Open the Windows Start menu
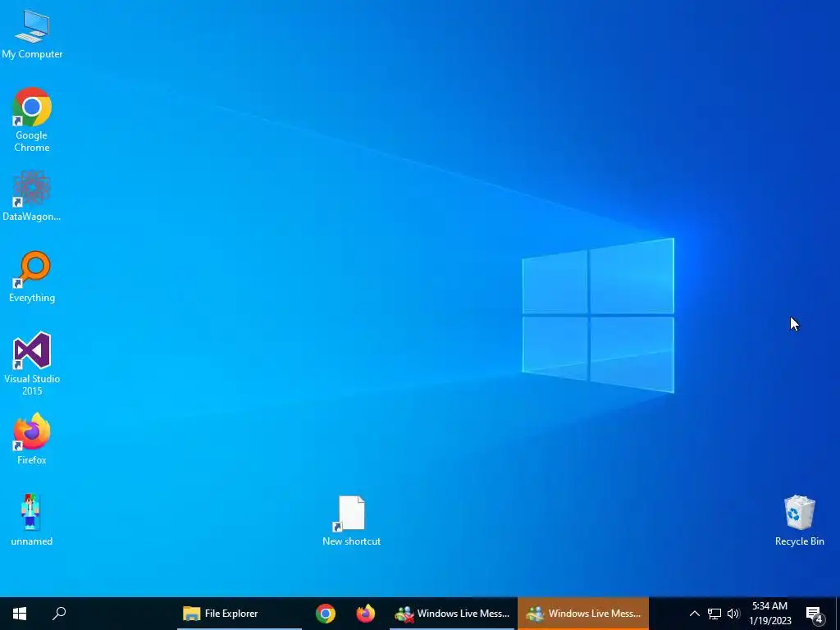Image resolution: width=840 pixels, height=630 pixels. pyautogui.click(x=20, y=614)
